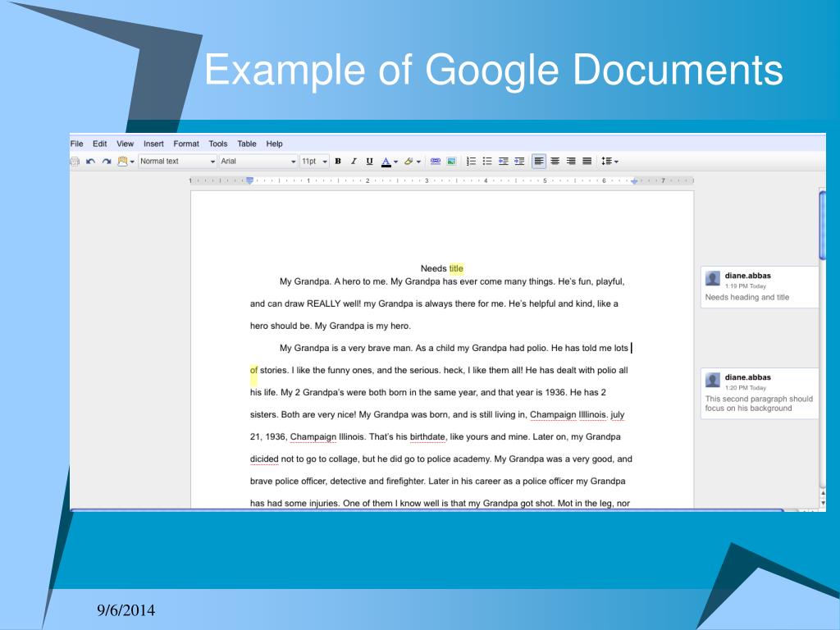Open the 11pt font size dropdown

pyautogui.click(x=314, y=162)
